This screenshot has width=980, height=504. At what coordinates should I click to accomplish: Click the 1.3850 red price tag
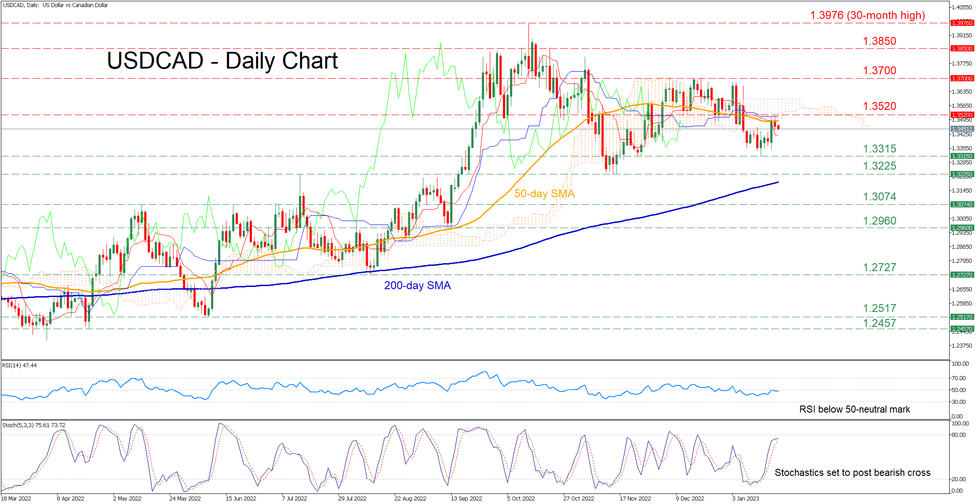tap(962, 49)
